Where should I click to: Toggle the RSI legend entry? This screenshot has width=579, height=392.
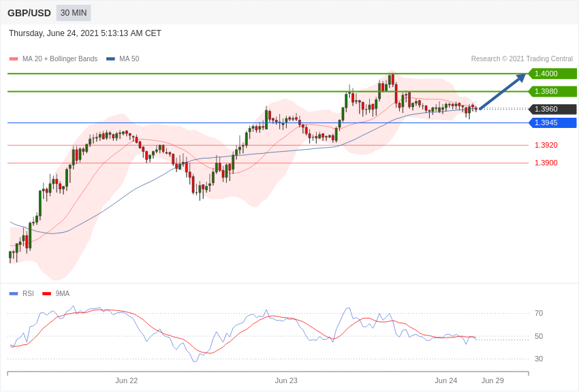click(x=22, y=293)
